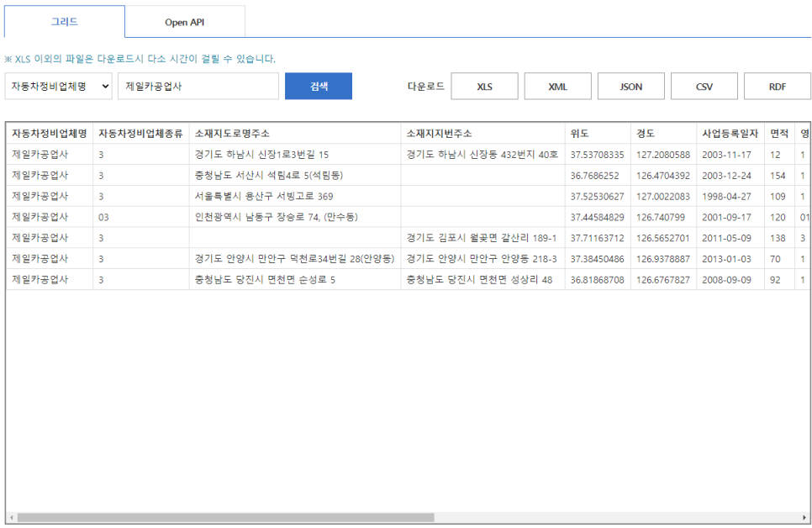The image size is (812, 528).
Task: Click longitude value 126.740799
Action: (x=660, y=217)
